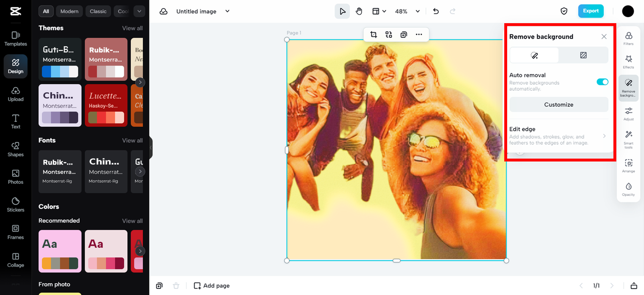Select the Modern theme tab
The image size is (644, 295).
pos(69,11)
